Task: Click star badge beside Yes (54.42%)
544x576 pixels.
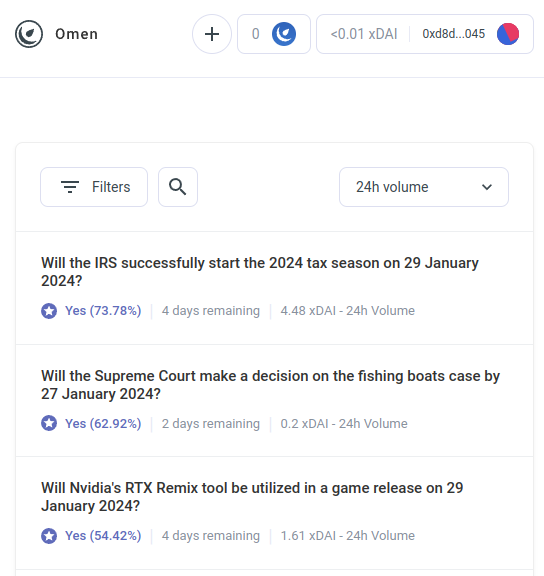Action: 49,536
